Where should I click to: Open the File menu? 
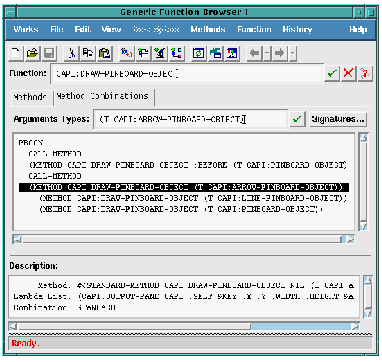coord(57,29)
